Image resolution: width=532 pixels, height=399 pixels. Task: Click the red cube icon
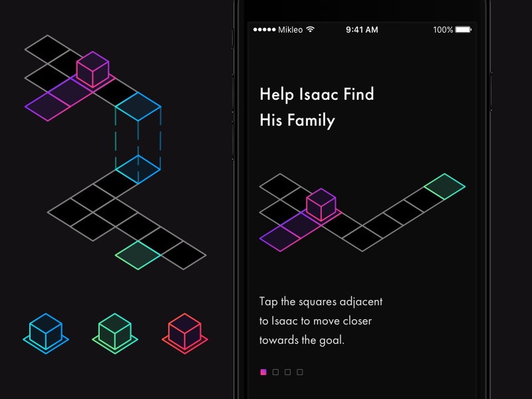(x=185, y=332)
